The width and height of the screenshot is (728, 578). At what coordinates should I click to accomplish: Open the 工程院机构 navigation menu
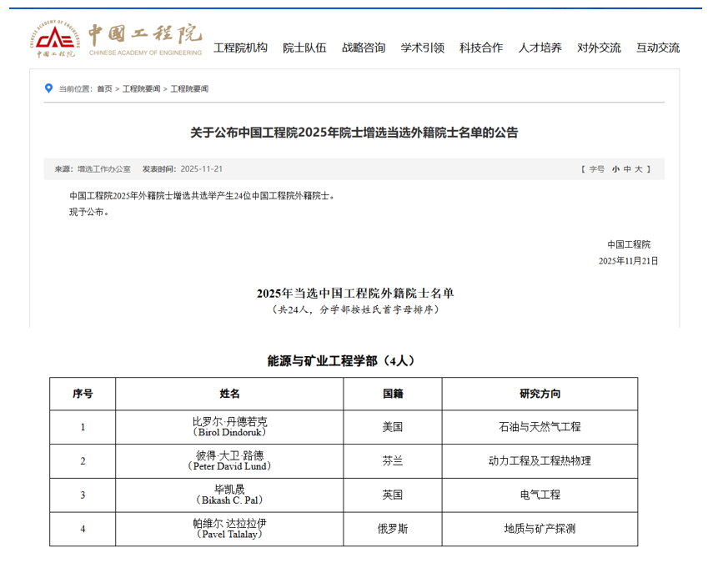point(240,48)
